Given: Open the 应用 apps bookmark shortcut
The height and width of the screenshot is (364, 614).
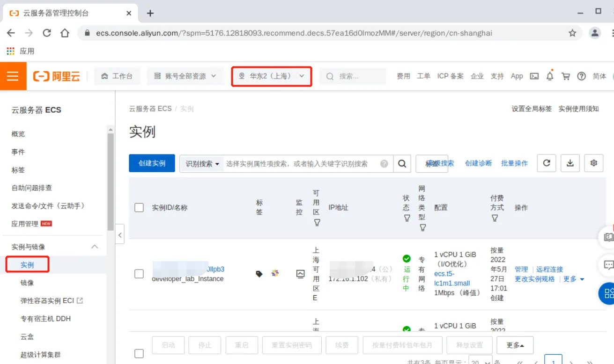Looking at the screenshot, I should tap(20, 51).
